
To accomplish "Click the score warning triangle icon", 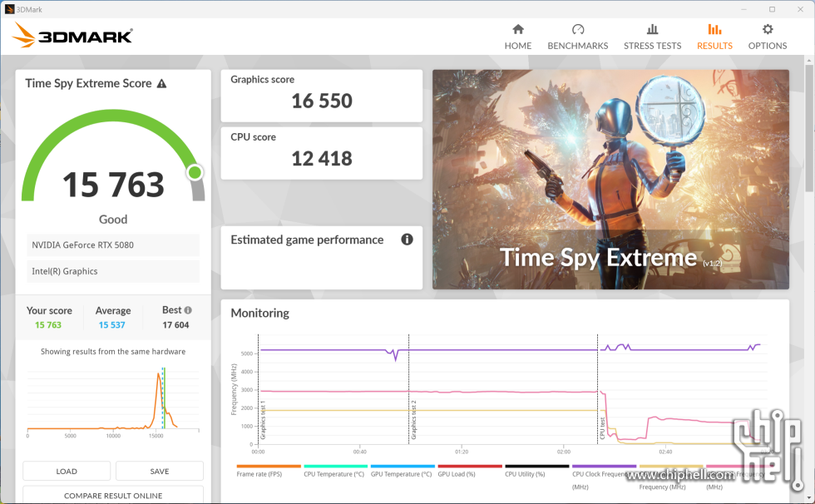I will [x=161, y=84].
